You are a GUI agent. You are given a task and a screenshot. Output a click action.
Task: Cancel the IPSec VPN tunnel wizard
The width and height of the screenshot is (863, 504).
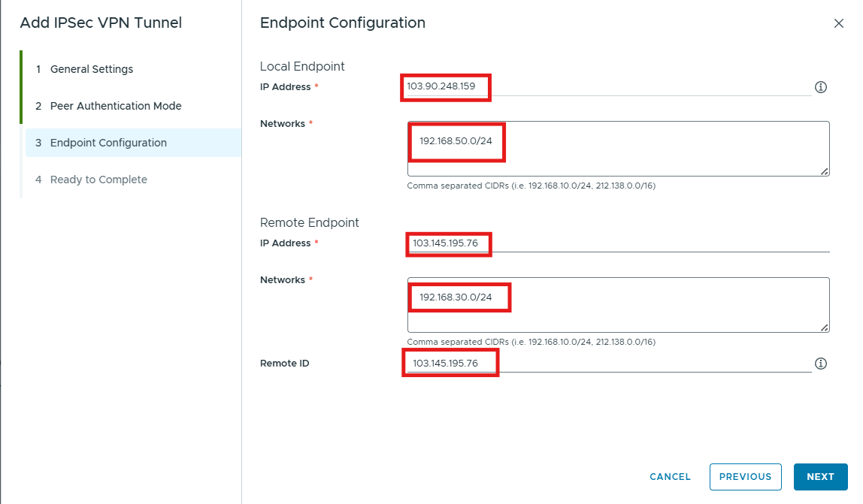[670, 477]
